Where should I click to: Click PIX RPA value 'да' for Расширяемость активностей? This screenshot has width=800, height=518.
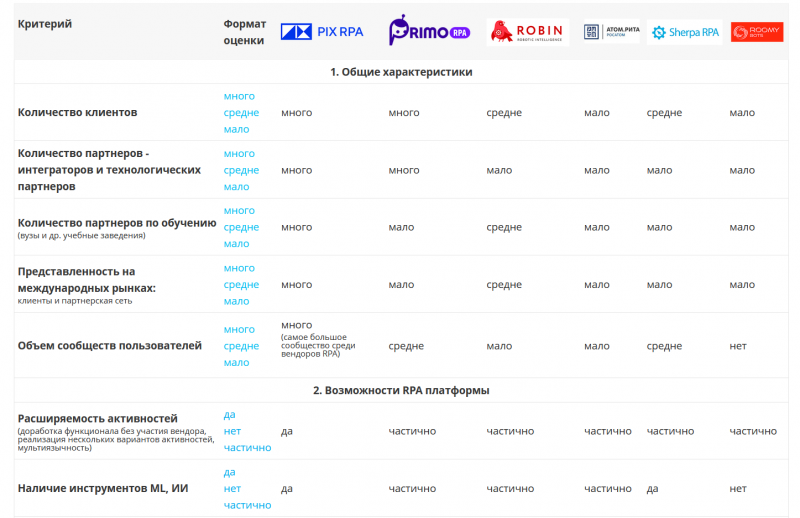tap(287, 431)
